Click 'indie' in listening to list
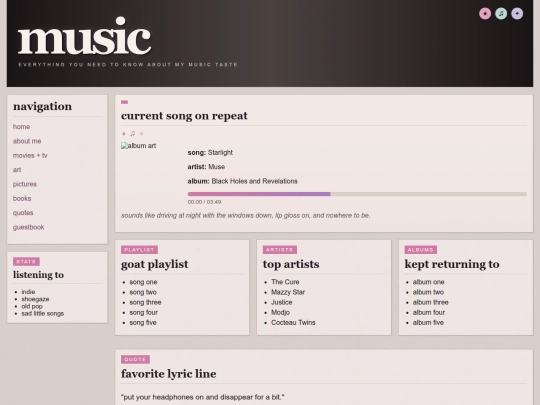The image size is (540, 405). (x=28, y=292)
